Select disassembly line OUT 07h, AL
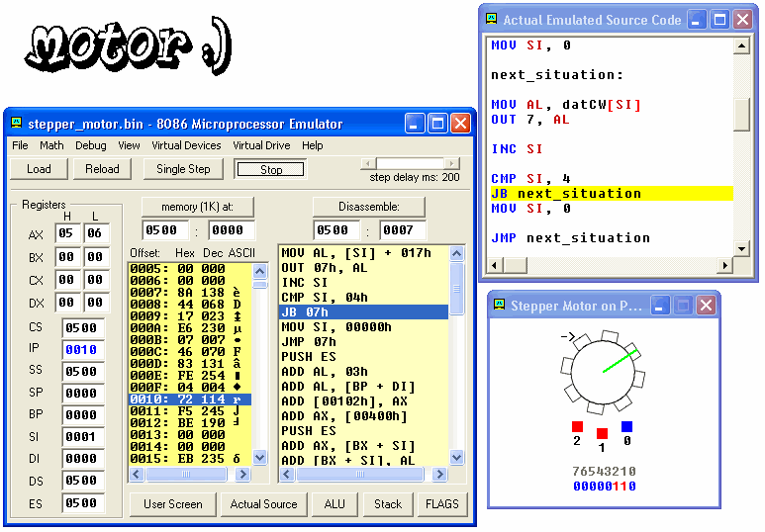The height and width of the screenshot is (532, 765). click(364, 268)
